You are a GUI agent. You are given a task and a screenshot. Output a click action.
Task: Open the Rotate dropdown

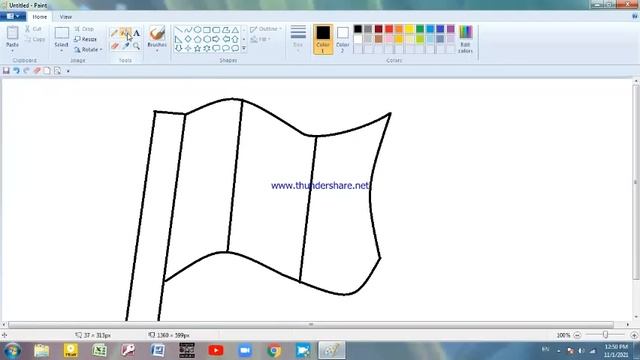click(x=88, y=49)
